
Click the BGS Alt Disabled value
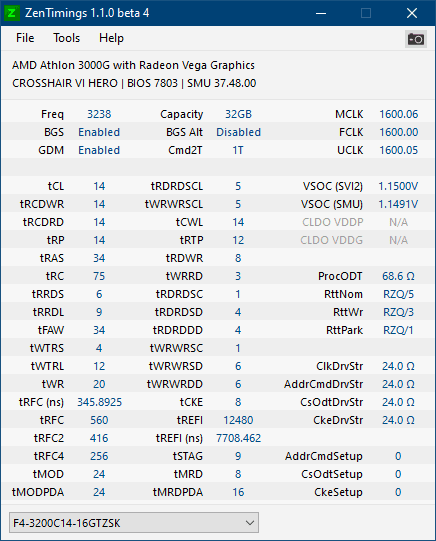(238, 132)
